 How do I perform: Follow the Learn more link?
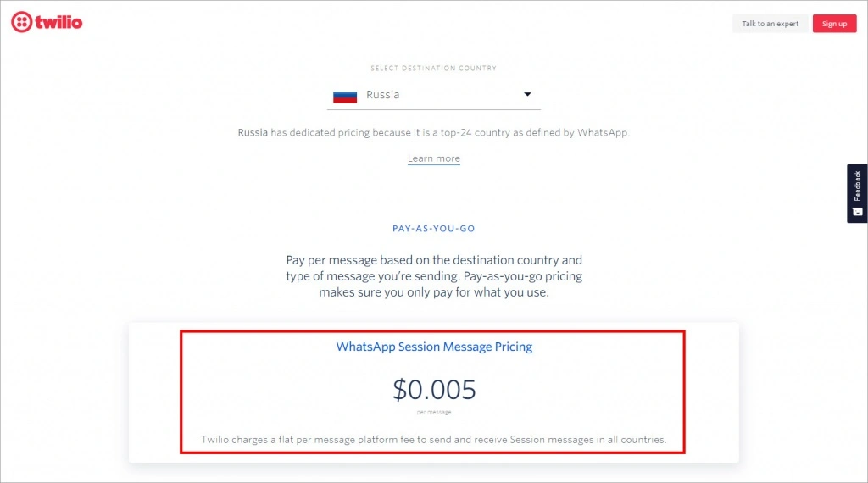433,158
